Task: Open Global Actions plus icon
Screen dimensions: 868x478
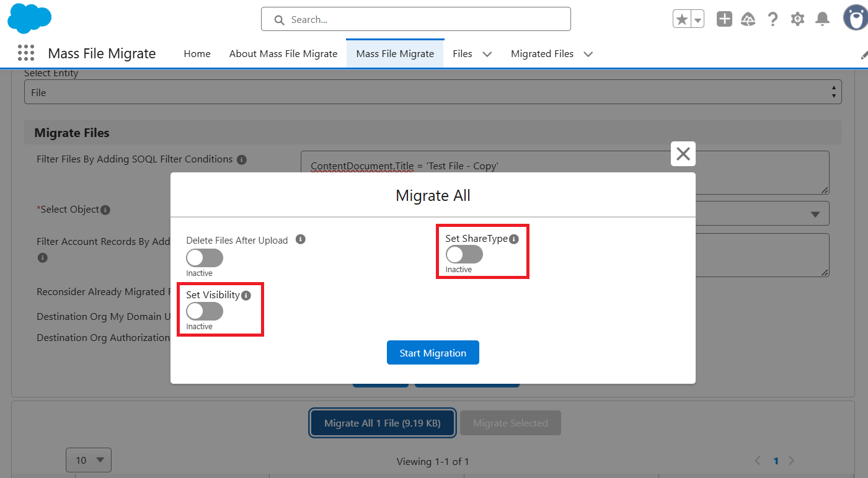Action: tap(724, 19)
